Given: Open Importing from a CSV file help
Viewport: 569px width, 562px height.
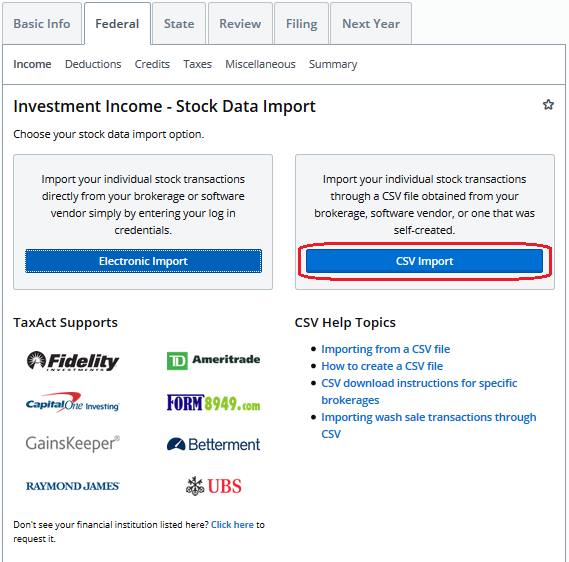Looking at the screenshot, I should tap(385, 349).
